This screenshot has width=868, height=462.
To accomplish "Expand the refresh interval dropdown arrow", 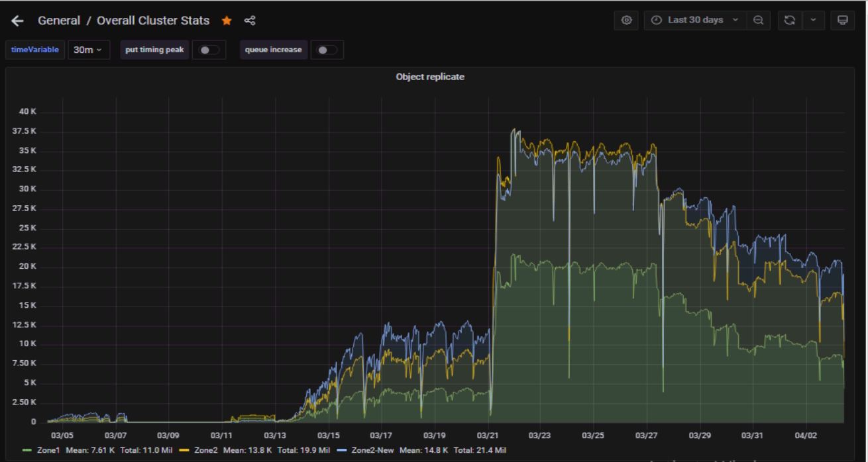I will click(x=813, y=21).
